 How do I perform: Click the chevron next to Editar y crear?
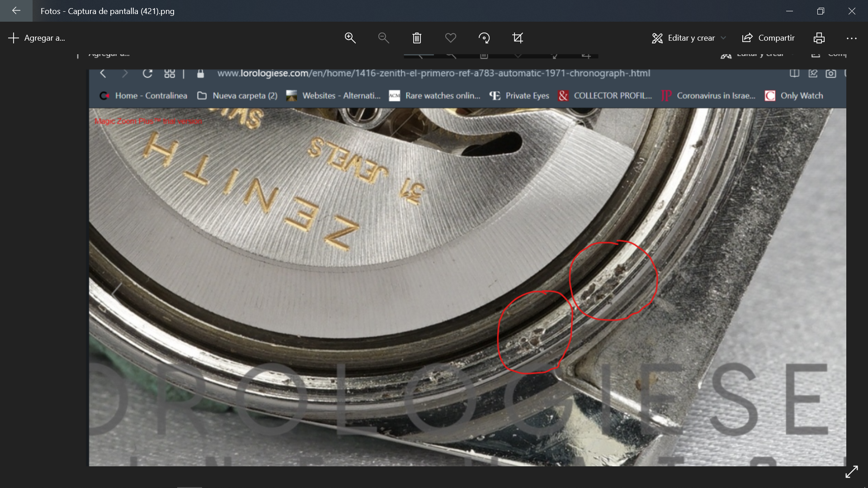coord(723,38)
